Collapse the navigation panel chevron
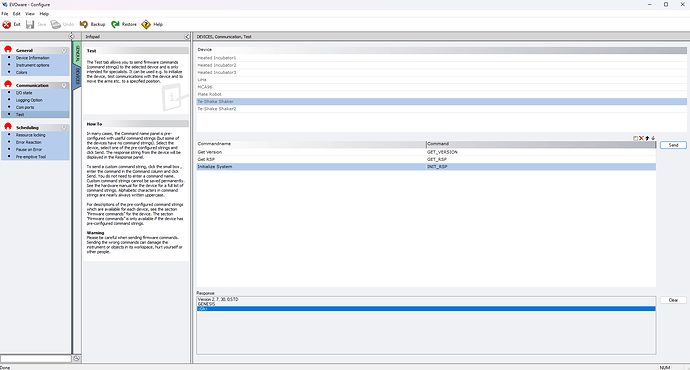This screenshot has width=690, height=370. click(72, 36)
